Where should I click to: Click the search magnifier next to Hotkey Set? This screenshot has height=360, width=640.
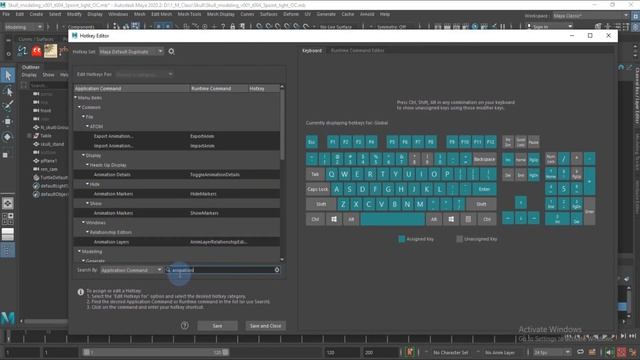tap(171, 51)
